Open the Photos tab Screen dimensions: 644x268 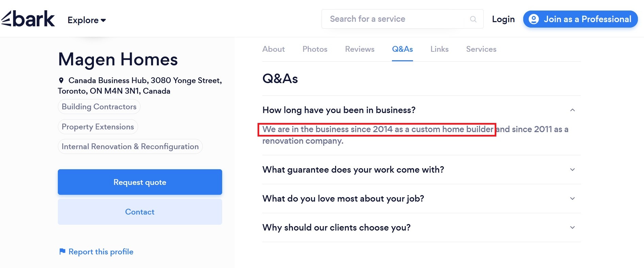[315, 49]
